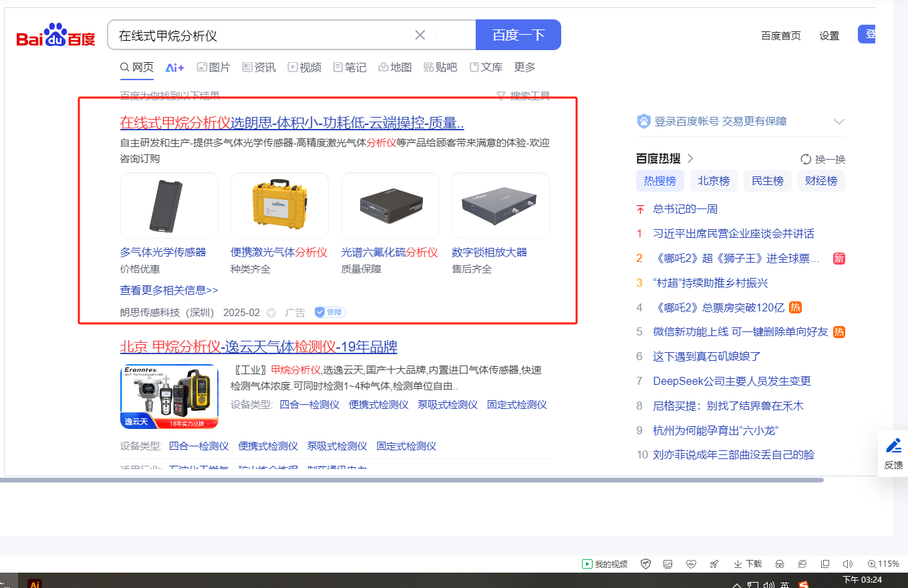Open the 在线式甲烷分析仪选朗思 result title

click(292, 123)
